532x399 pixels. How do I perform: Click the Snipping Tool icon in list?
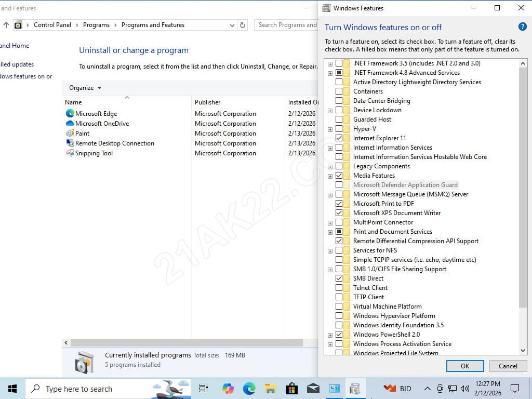tap(70, 153)
